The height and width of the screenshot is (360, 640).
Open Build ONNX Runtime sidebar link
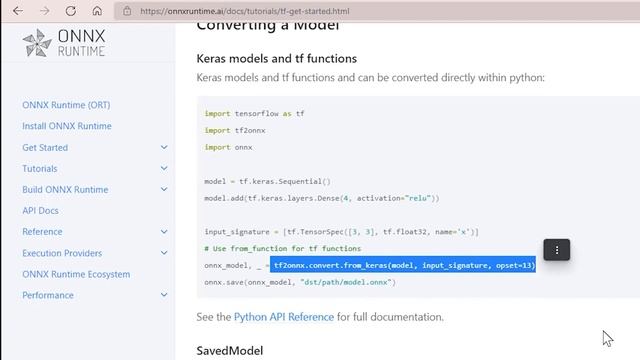coord(65,189)
